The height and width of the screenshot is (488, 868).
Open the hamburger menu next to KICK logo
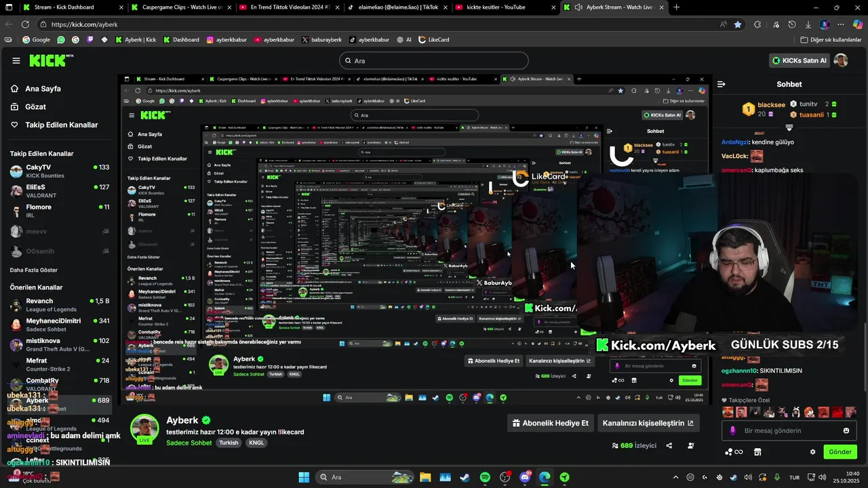pyautogui.click(x=16, y=60)
